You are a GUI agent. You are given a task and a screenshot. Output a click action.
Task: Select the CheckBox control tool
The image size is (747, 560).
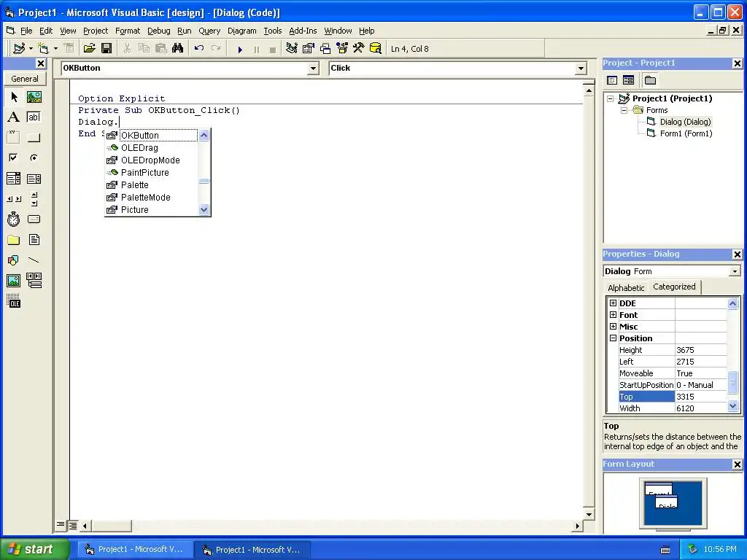[14, 157]
